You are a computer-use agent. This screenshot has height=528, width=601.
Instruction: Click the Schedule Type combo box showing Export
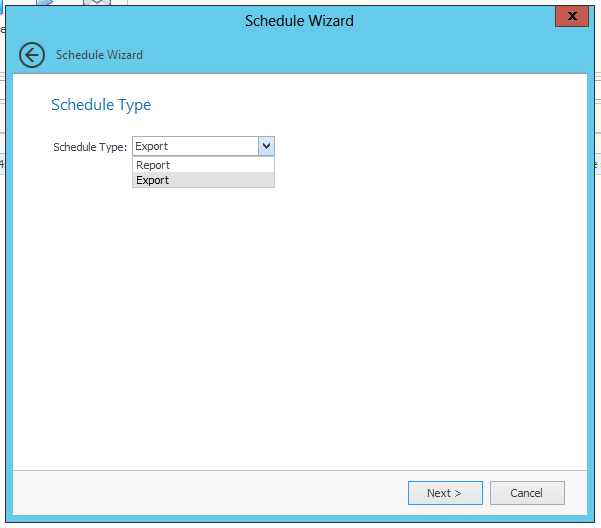coord(195,146)
